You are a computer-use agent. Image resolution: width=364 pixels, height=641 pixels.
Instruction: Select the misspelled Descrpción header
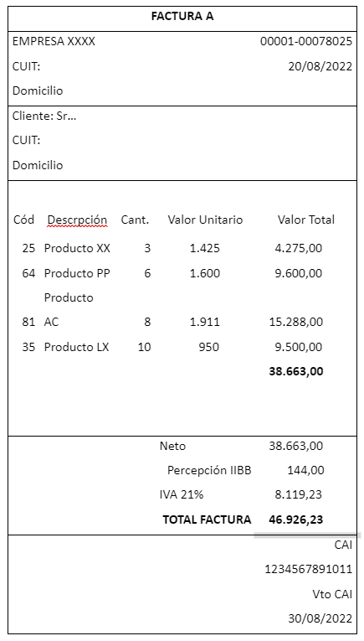[77, 220]
